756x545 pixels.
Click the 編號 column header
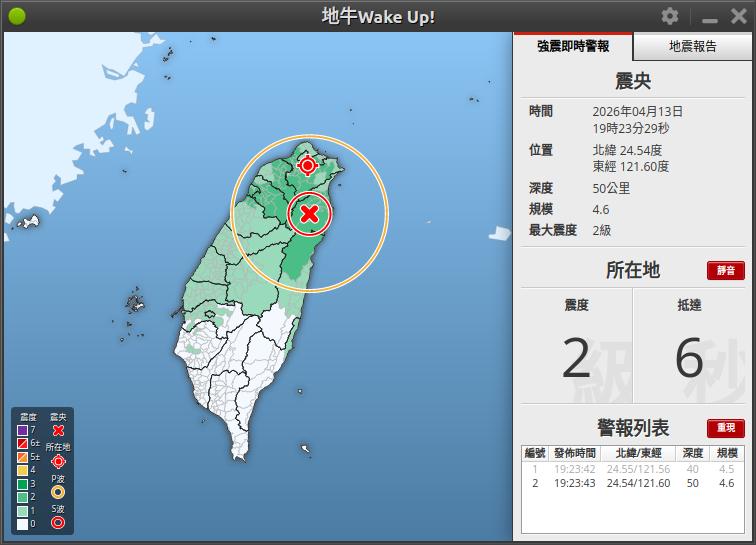pos(535,453)
